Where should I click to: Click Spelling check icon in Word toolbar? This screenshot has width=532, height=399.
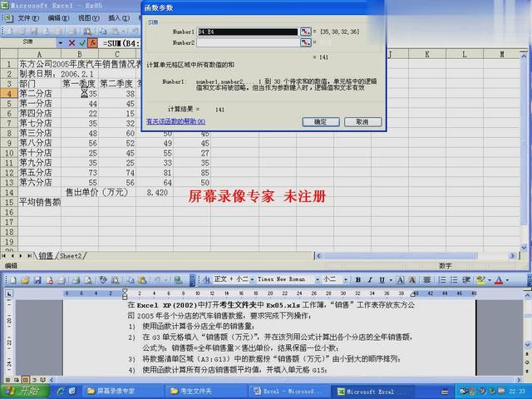pyautogui.click(x=103, y=280)
